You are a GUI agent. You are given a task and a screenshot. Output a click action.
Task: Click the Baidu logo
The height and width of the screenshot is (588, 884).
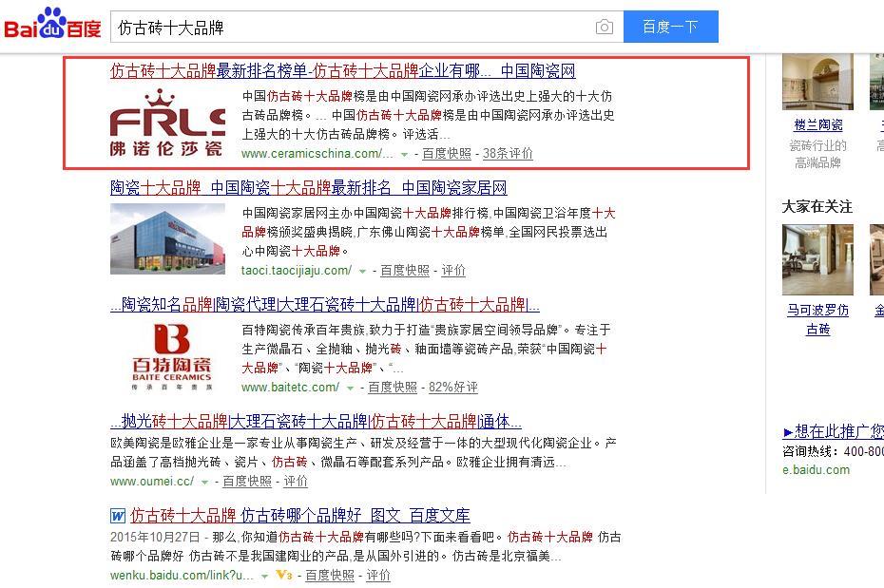pos(52,24)
